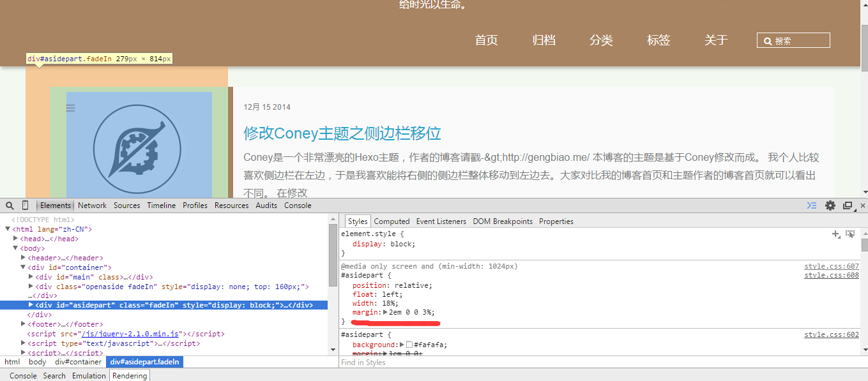
Task: Open the #fafafa background color swatch
Action: [409, 345]
